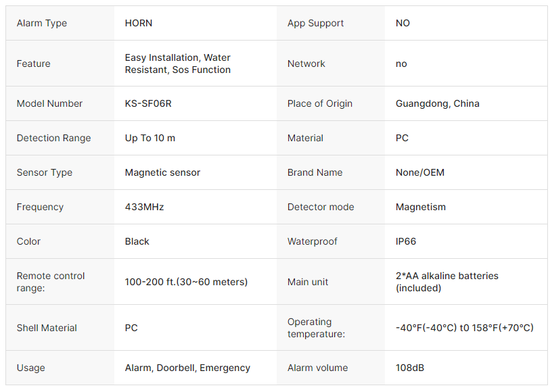Select the 108dB alarm volume value

410,368
